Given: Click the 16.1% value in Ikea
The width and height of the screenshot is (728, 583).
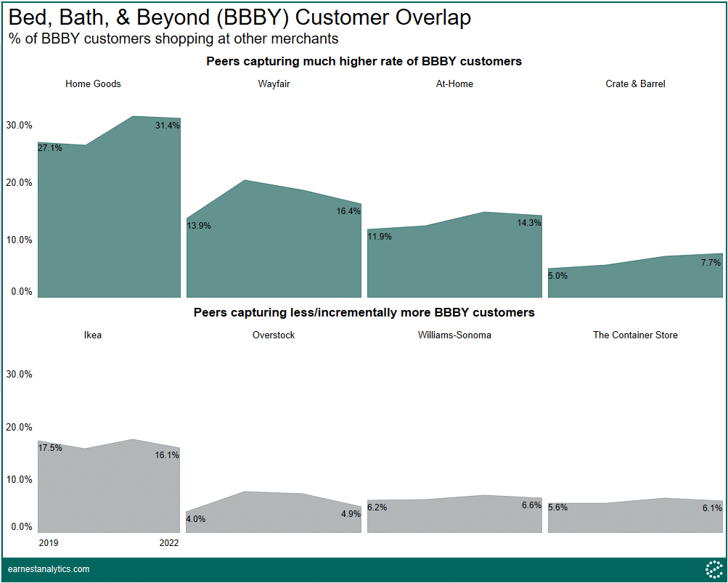Looking at the screenshot, I should point(167,455).
